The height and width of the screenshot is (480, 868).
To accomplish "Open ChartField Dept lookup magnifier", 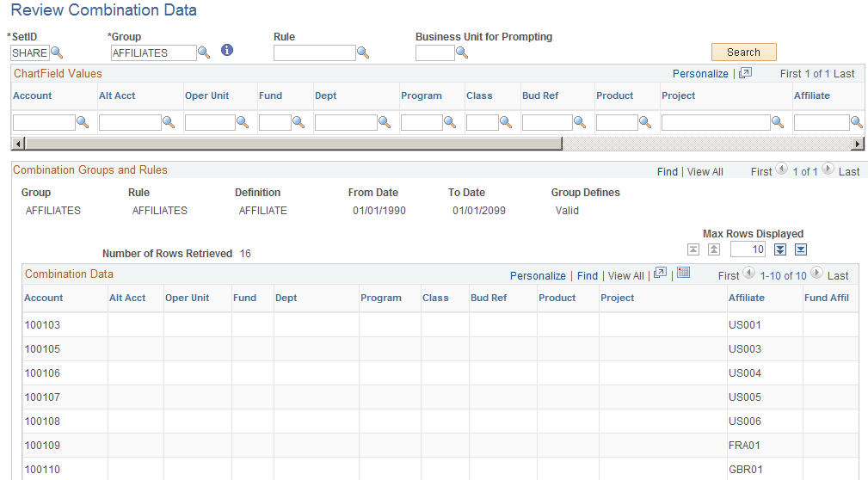I will tap(385, 122).
